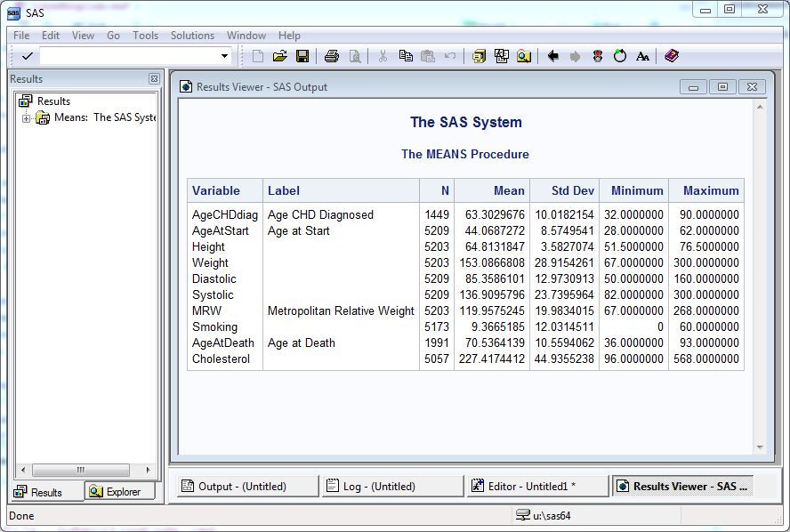Launch SAS Help using the book icon

click(x=670, y=55)
